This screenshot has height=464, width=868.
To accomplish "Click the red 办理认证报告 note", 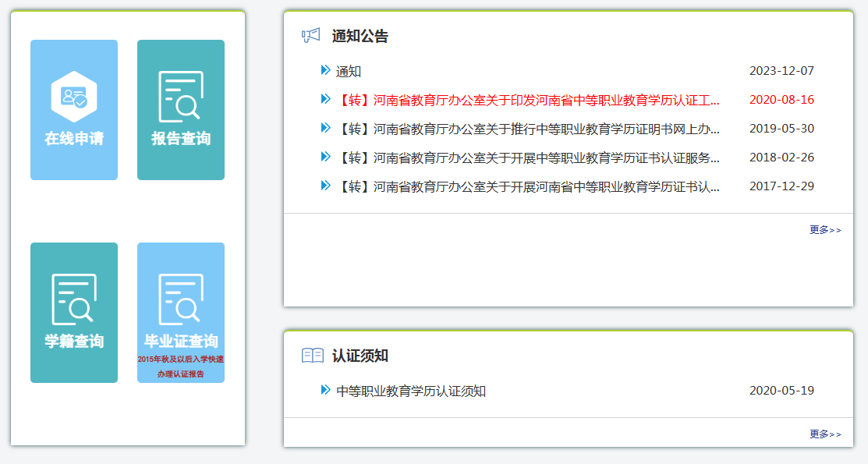I will [x=181, y=374].
